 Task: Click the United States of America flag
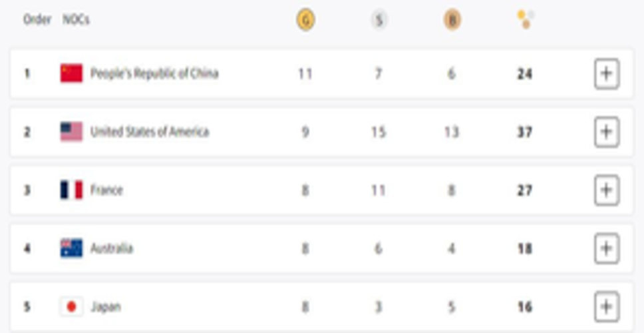[x=71, y=132]
